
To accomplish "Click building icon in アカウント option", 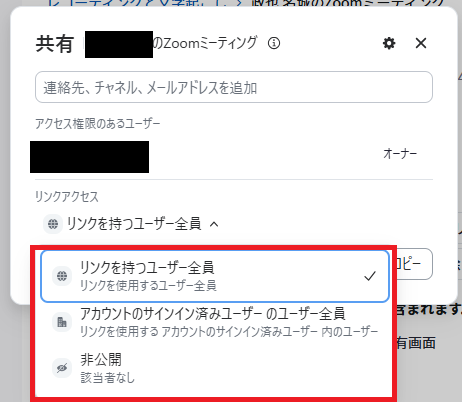I will pos(62,322).
